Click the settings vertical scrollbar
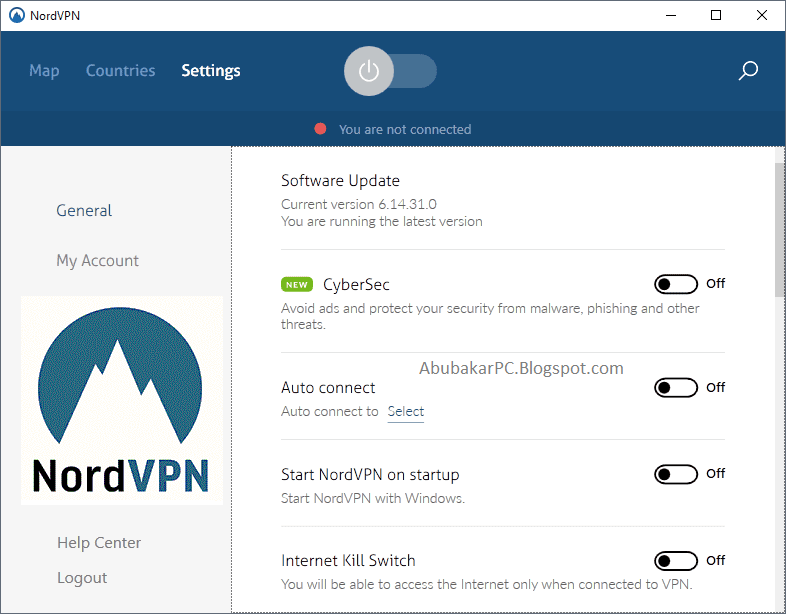The image size is (786, 614). click(x=779, y=230)
